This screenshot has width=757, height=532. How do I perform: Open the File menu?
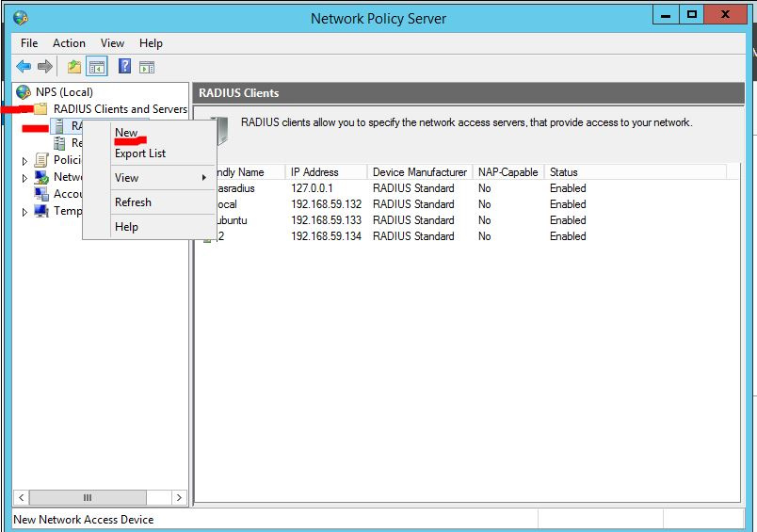(29, 43)
